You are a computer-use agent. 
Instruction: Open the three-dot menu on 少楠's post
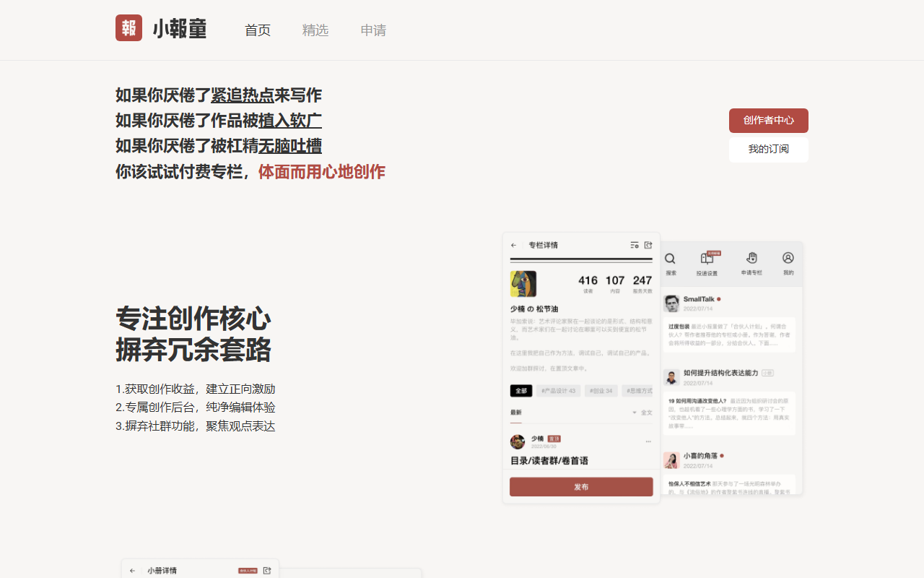click(x=648, y=441)
